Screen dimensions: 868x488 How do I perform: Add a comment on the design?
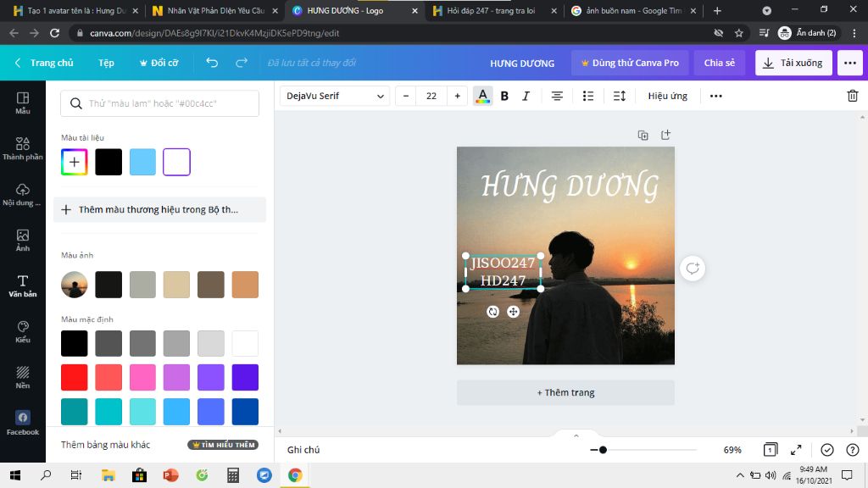[693, 269]
